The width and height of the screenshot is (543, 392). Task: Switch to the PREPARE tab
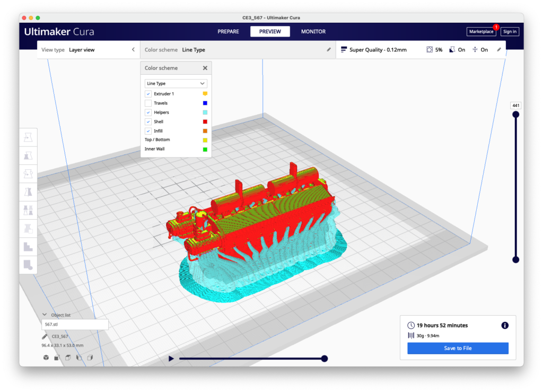(x=228, y=31)
